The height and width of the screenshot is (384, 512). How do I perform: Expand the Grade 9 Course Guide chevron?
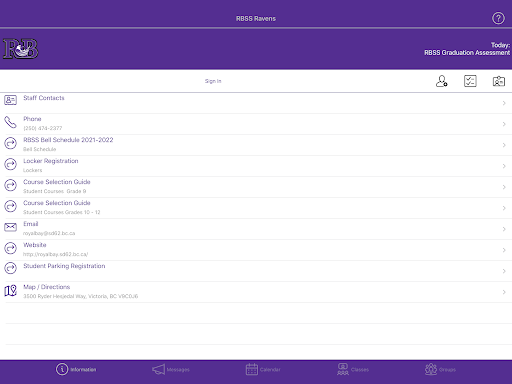click(x=504, y=187)
